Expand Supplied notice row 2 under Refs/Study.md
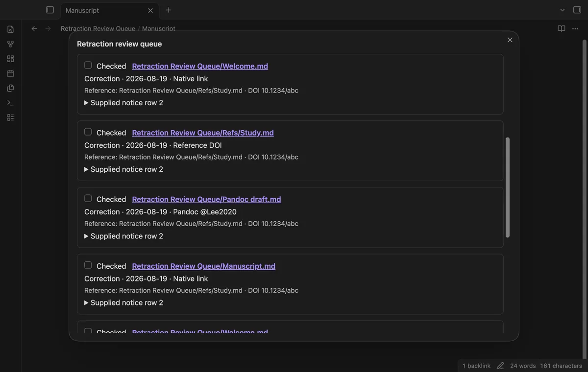 coord(123,169)
